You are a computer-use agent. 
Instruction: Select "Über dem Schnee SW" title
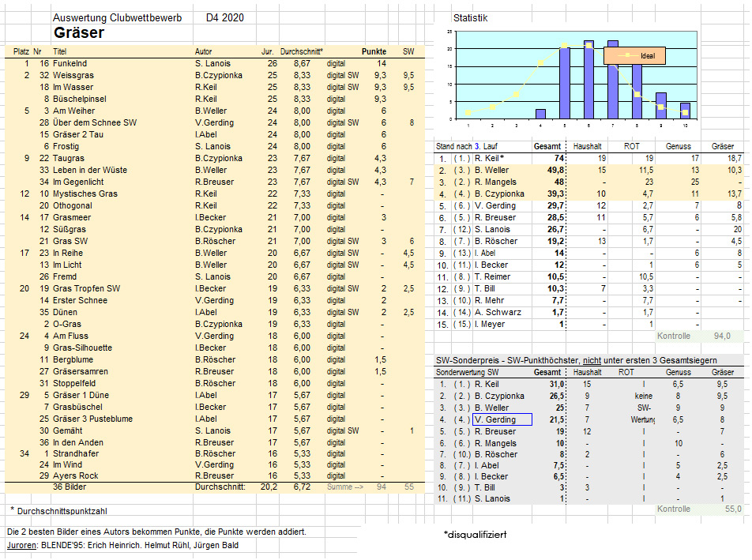[x=95, y=122]
